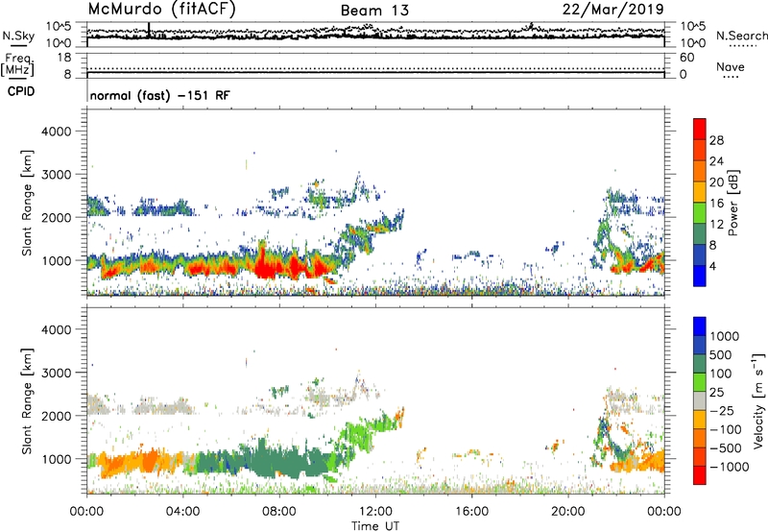The height and width of the screenshot is (532, 768).
Task: Click the Velocity [m s-1] colorbar title
Action: pyautogui.click(x=758, y=400)
